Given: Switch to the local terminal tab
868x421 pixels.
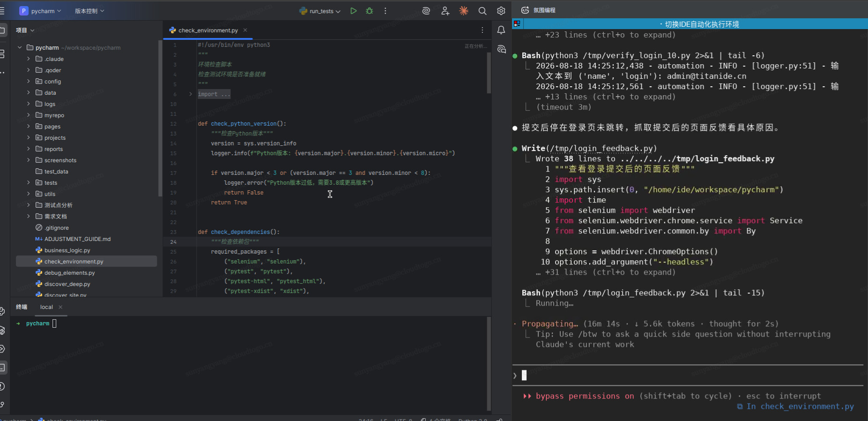Looking at the screenshot, I should coord(46,307).
